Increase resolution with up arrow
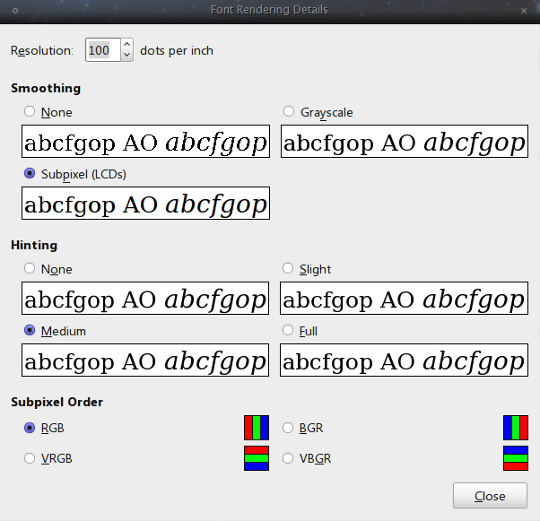This screenshot has height=521, width=540. 127,44
